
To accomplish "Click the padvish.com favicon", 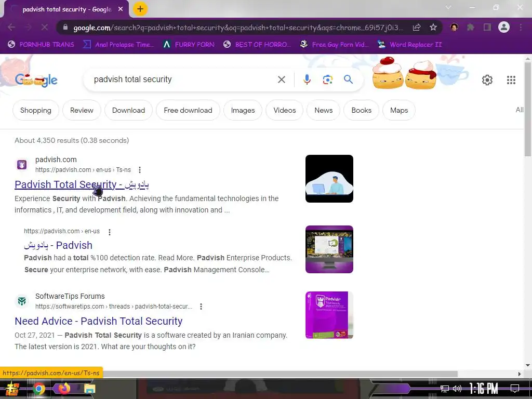I will 22,165.
